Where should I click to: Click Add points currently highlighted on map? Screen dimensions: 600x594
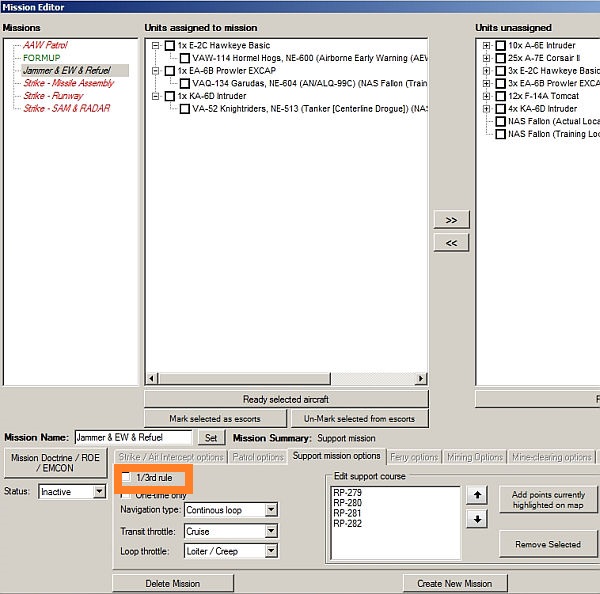pos(548,500)
